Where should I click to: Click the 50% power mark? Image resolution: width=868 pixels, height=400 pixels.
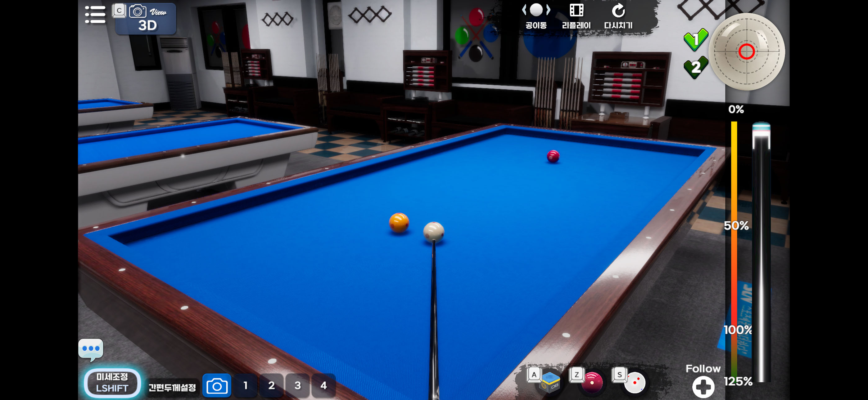pos(736,225)
